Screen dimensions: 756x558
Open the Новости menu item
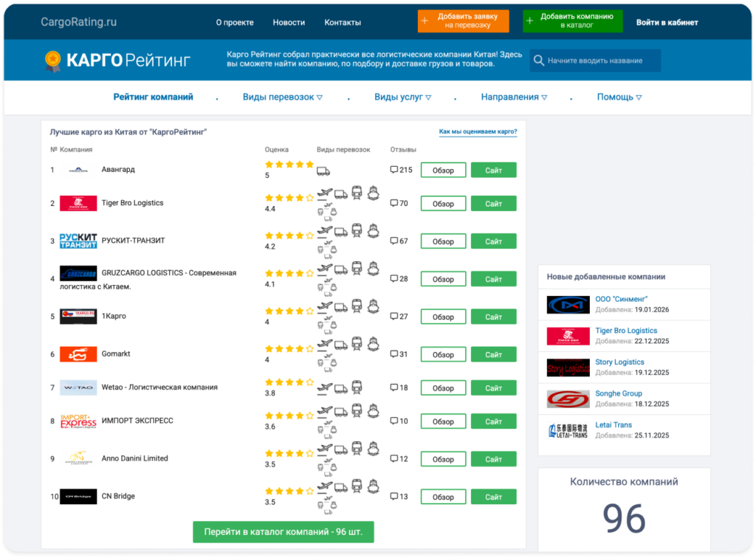[x=289, y=22]
